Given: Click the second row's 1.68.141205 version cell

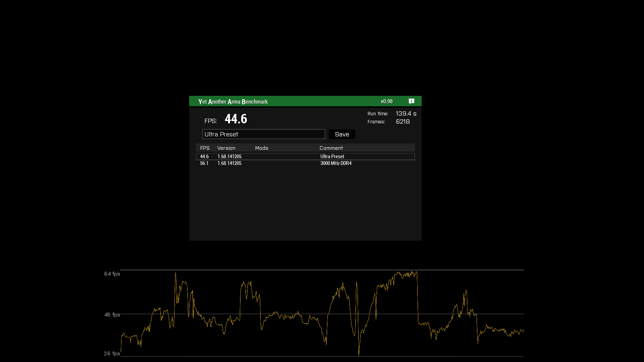Looking at the screenshot, I should [x=229, y=163].
